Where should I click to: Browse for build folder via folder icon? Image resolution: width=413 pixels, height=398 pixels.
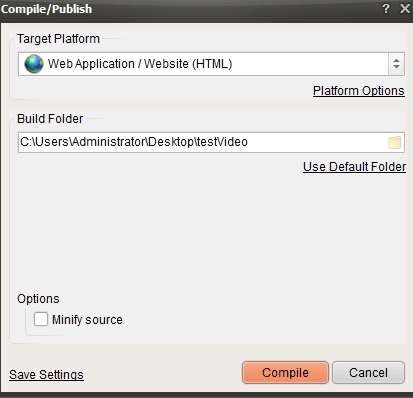pos(394,143)
